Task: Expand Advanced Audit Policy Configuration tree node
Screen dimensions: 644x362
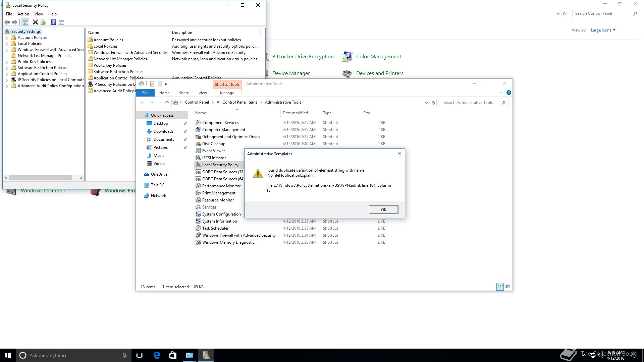Action: tap(7, 86)
